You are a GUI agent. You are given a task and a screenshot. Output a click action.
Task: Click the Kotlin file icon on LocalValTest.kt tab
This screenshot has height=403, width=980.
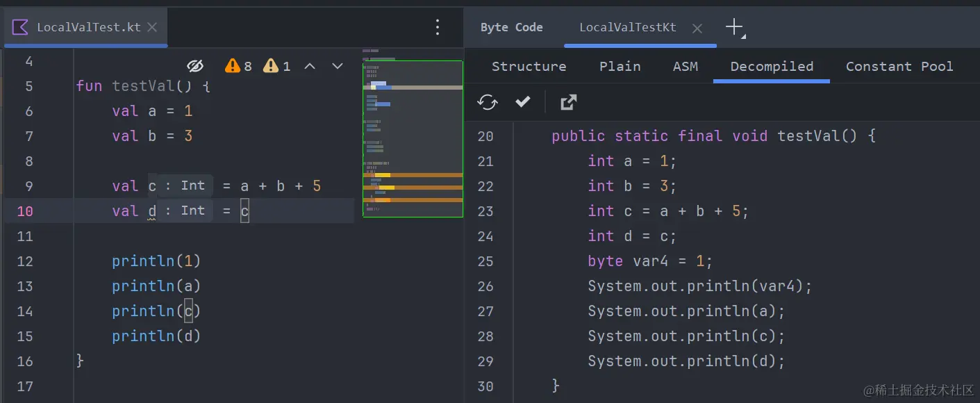click(20, 27)
